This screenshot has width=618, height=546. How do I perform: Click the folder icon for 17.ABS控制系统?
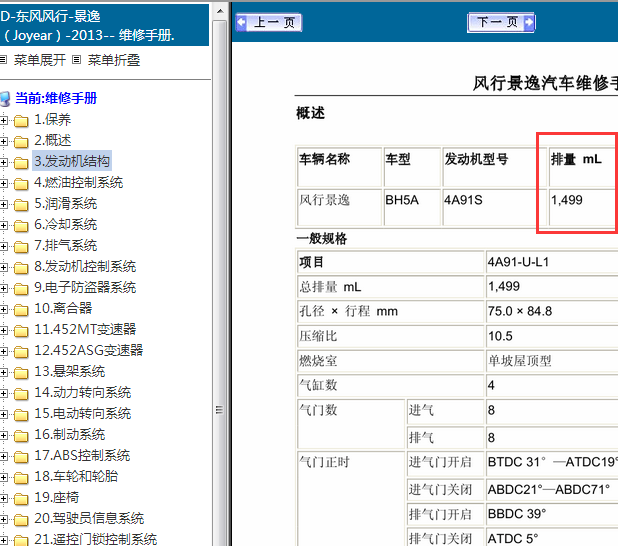[x=21, y=457]
